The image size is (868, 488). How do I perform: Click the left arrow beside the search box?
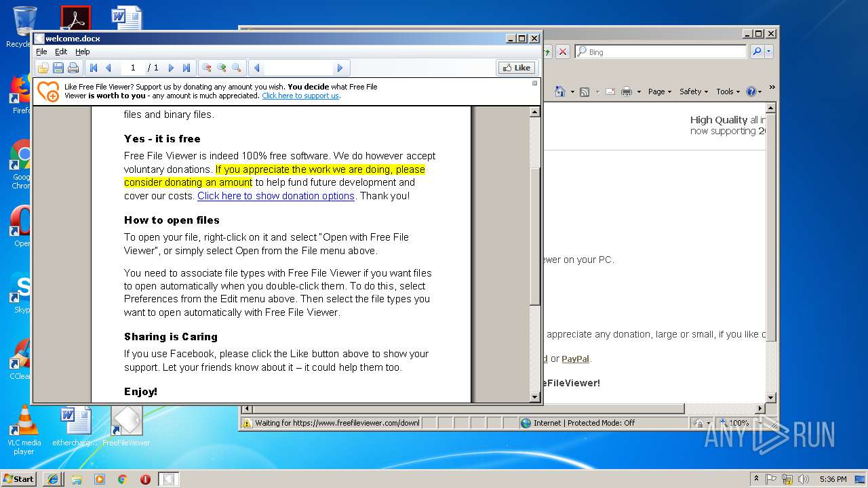point(256,68)
